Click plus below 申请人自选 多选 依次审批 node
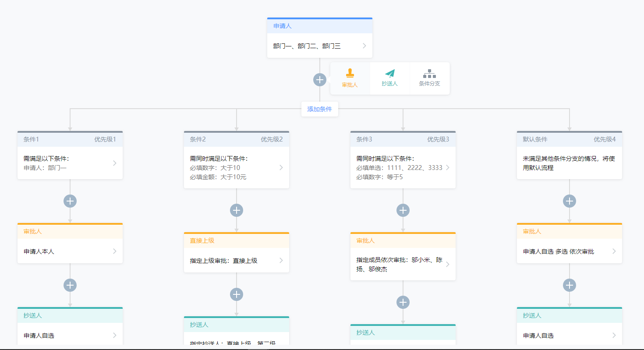644x350 pixels. point(570,285)
